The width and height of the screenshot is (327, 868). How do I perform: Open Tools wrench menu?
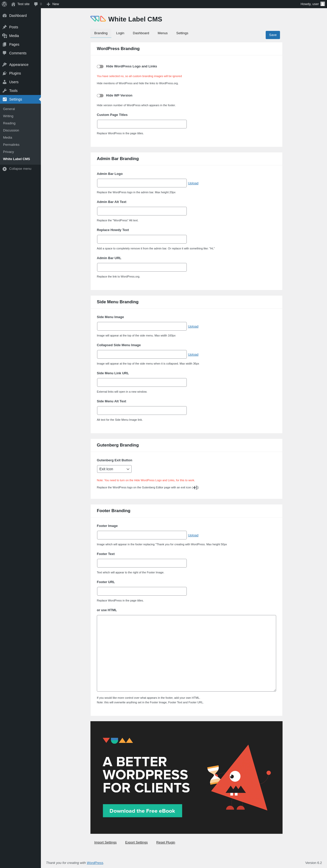click(5, 91)
